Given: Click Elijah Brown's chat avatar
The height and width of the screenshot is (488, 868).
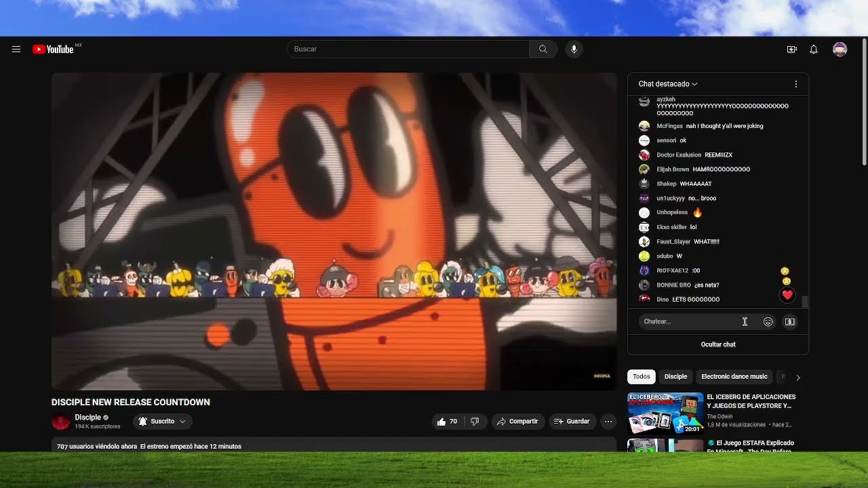Looking at the screenshot, I should point(644,169).
